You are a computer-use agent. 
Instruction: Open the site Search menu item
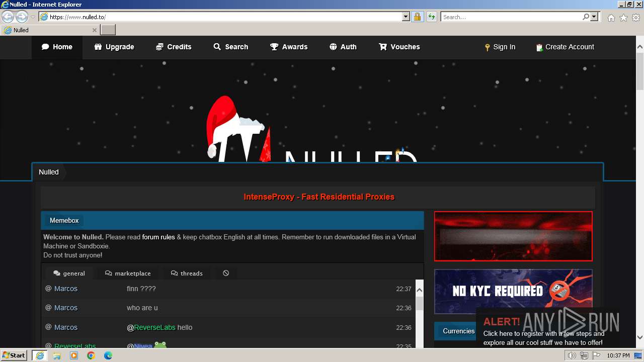[x=230, y=47]
